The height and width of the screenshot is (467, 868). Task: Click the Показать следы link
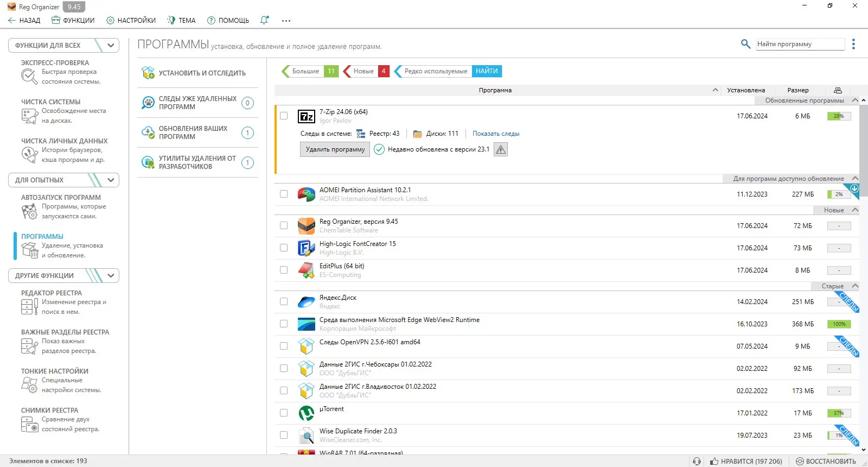496,134
